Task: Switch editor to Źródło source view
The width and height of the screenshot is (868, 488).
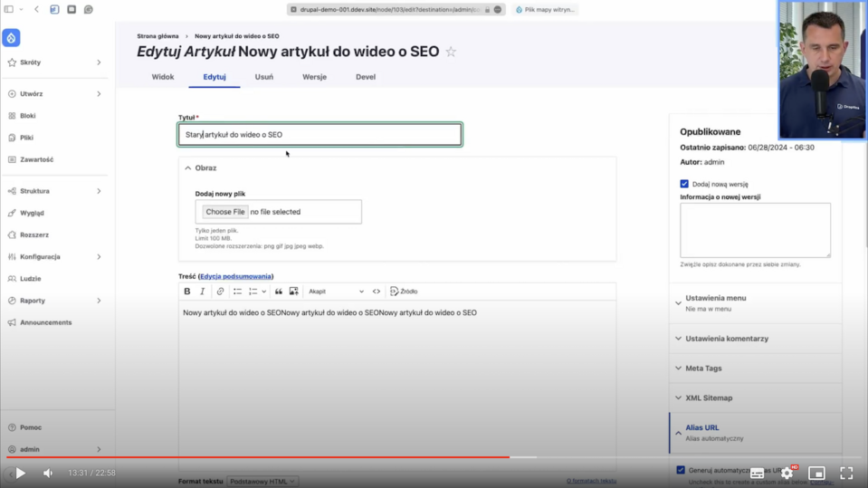Action: tap(404, 292)
